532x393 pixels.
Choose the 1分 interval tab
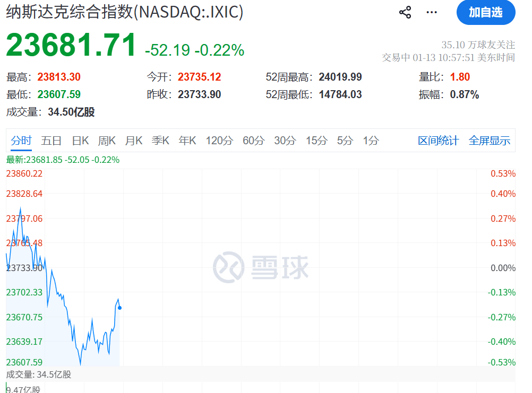click(371, 140)
